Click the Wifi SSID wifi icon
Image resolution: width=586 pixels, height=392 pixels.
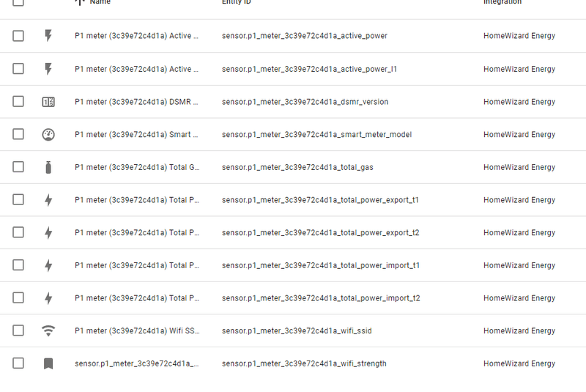[x=48, y=330]
